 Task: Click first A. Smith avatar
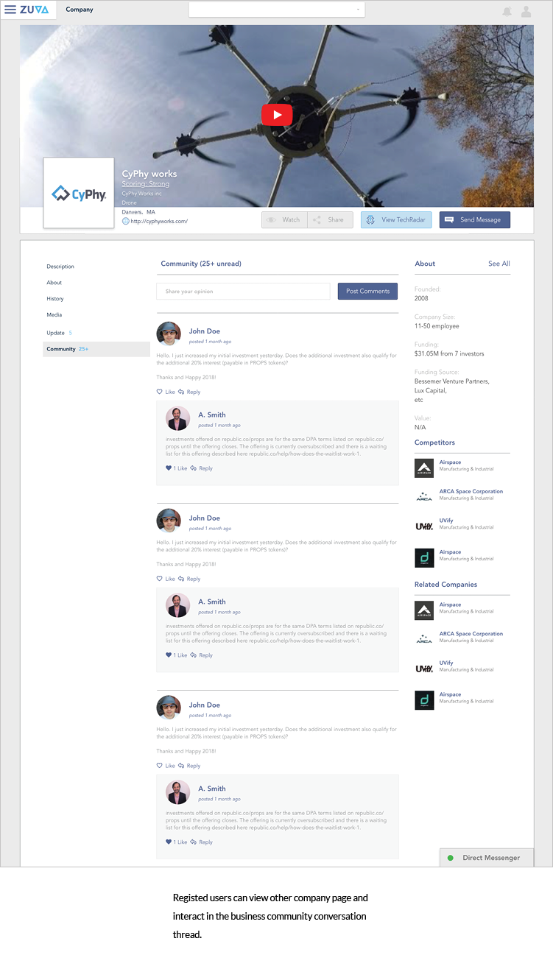pos(178,419)
